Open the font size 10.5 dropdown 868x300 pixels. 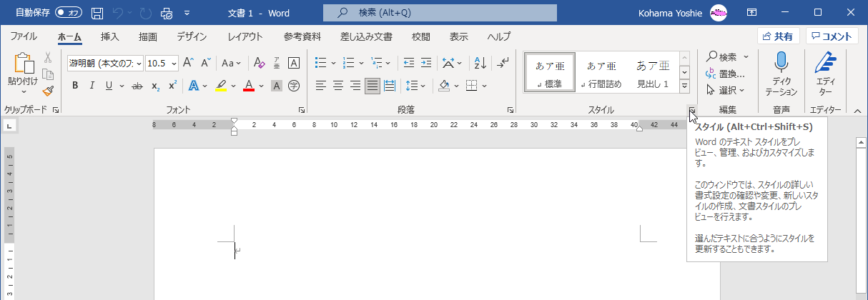pos(174,63)
